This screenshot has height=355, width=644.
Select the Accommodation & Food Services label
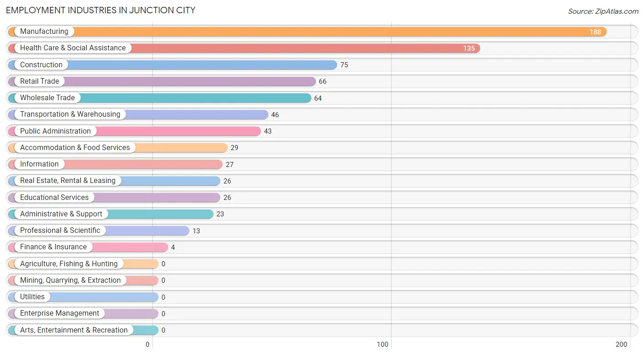(75, 148)
